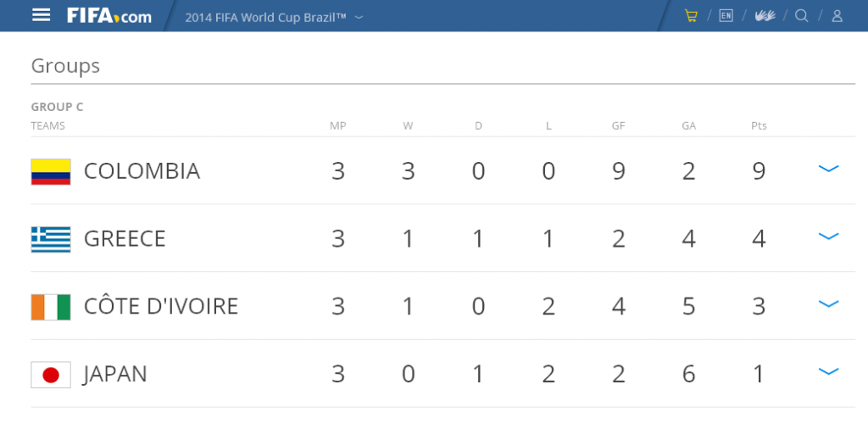Expand the Côte d'Ivoire row chevron
The width and height of the screenshot is (868, 440).
pyautogui.click(x=829, y=304)
